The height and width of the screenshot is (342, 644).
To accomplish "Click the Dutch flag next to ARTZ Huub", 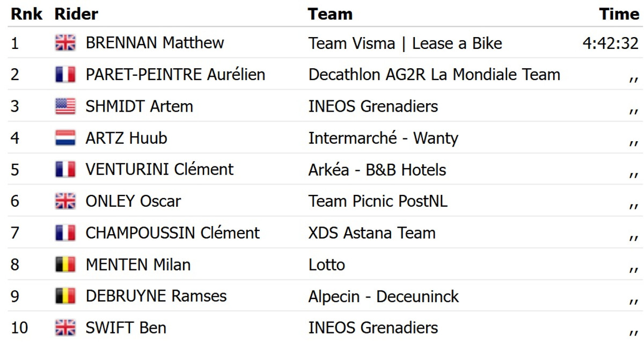I will (x=65, y=138).
